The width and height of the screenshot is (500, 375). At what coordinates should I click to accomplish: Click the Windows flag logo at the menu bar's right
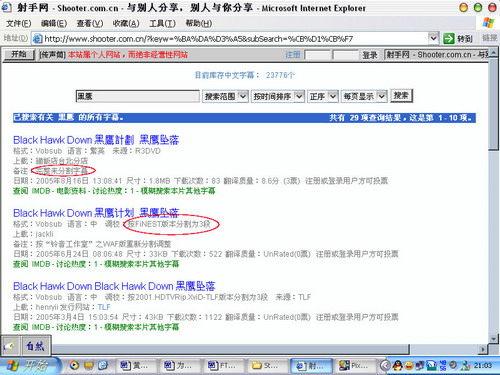pos(488,23)
